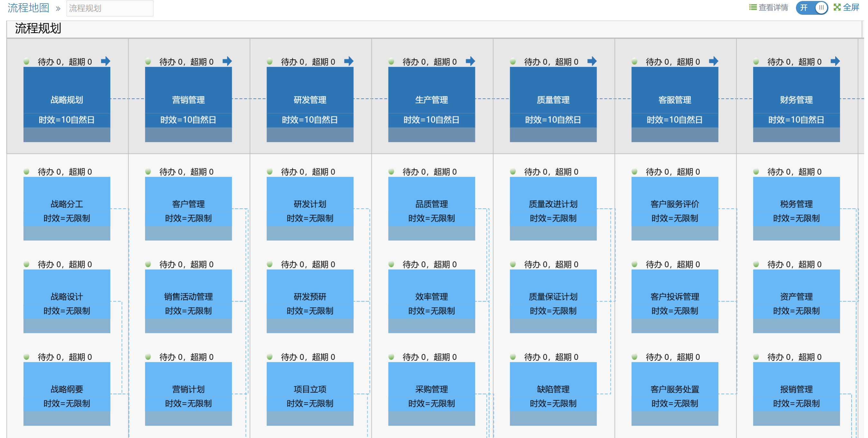
Task: Click the blue arrow above 生产管理
Action: tap(471, 61)
